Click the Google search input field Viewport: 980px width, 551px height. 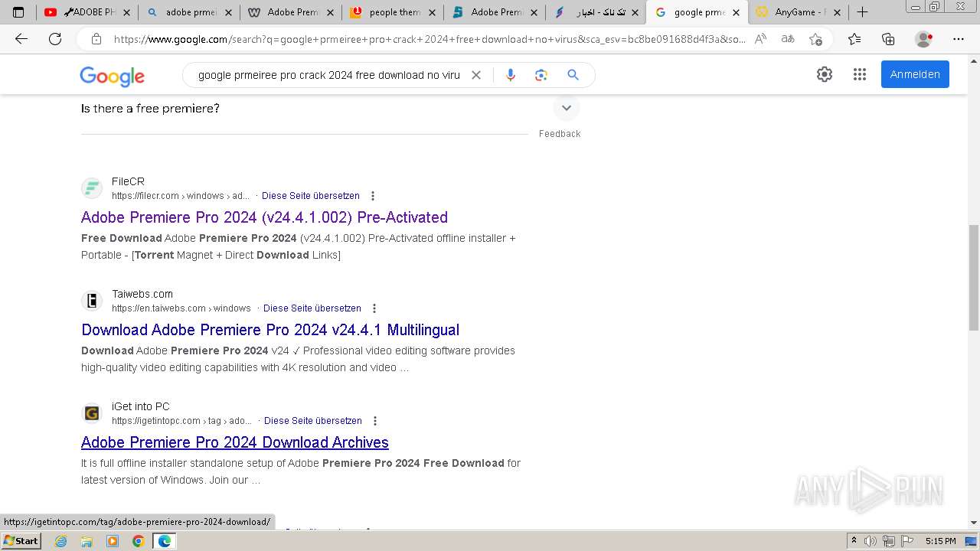click(x=329, y=75)
